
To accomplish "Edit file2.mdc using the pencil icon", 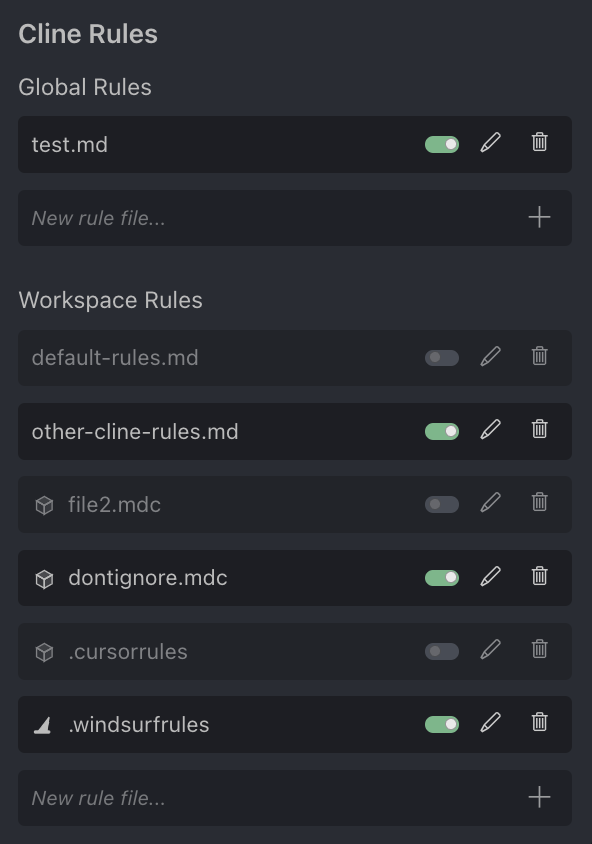I will [490, 503].
